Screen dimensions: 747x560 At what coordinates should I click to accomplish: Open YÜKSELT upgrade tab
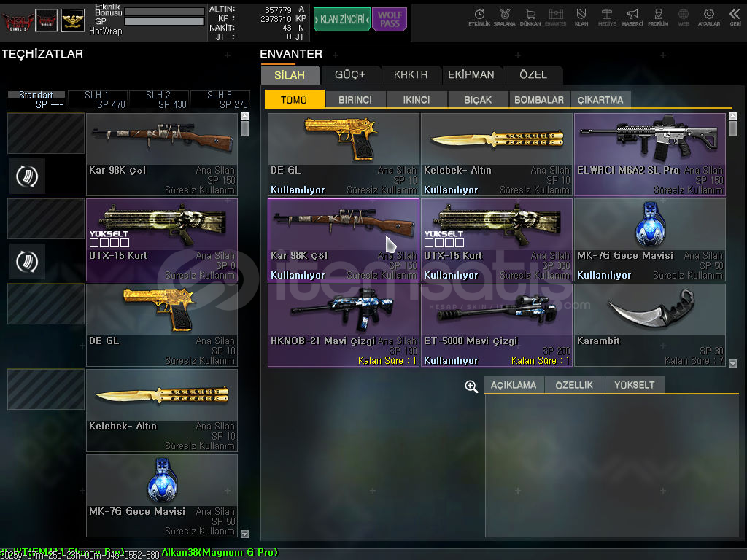[635, 385]
